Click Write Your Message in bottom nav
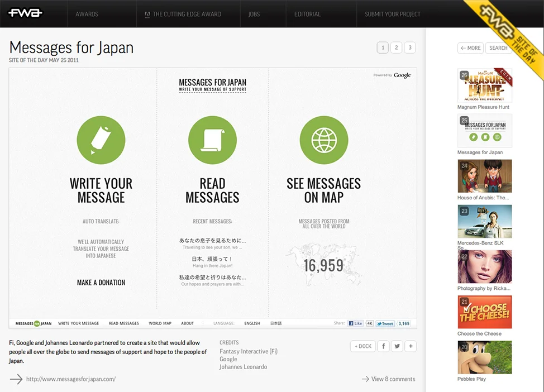The width and height of the screenshot is (544, 392). click(x=78, y=323)
